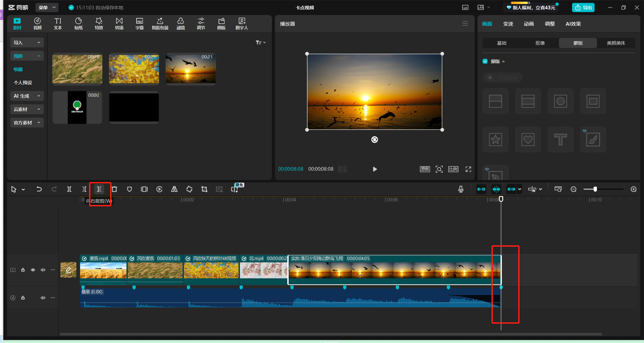This screenshot has width=644, height=343.
Task: Click the timeline zoom slider handle
Action: pos(595,189)
